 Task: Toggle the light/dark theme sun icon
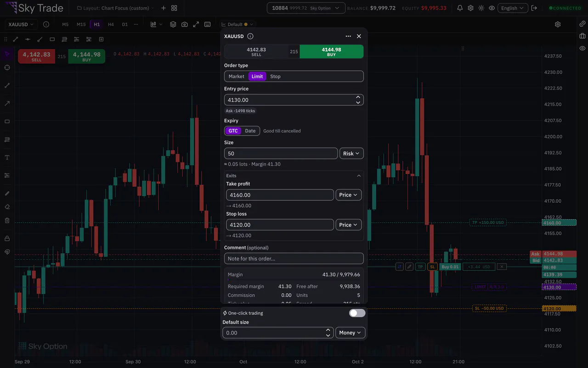tap(481, 8)
